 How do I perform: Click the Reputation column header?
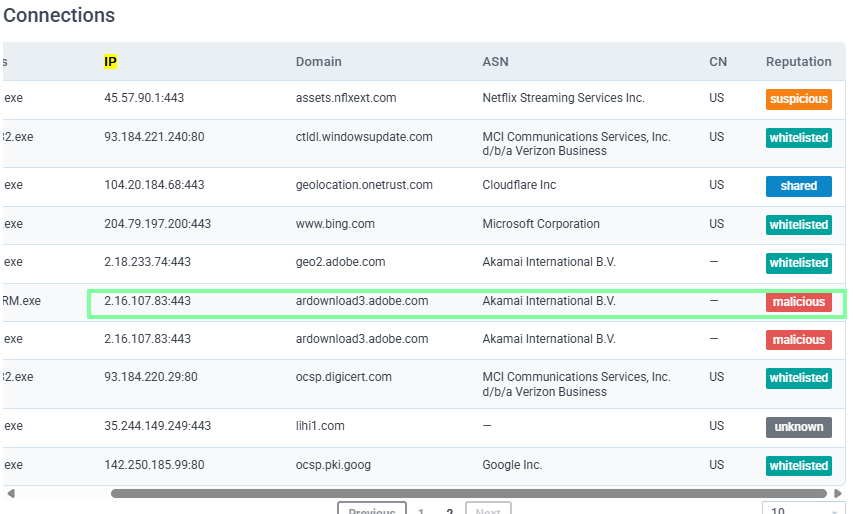coord(798,62)
